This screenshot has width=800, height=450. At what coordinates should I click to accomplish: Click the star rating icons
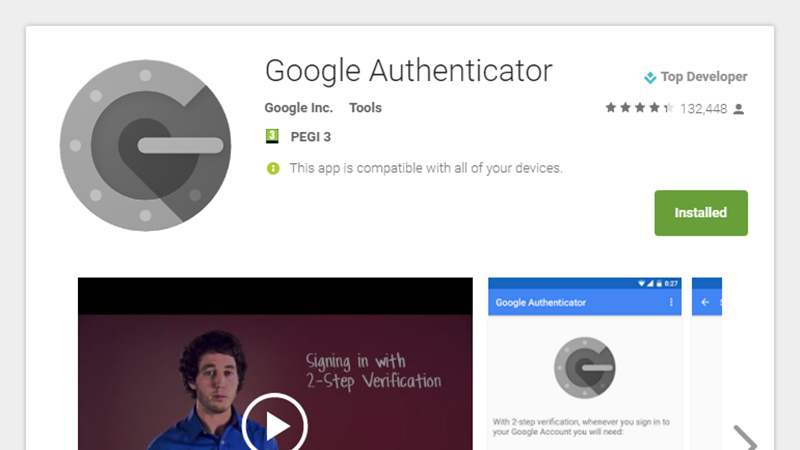point(639,108)
